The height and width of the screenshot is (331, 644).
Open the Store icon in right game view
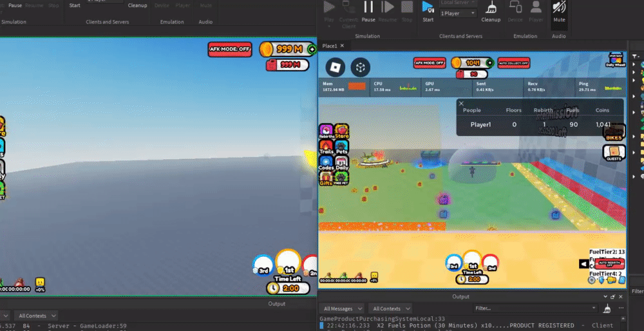point(342,131)
